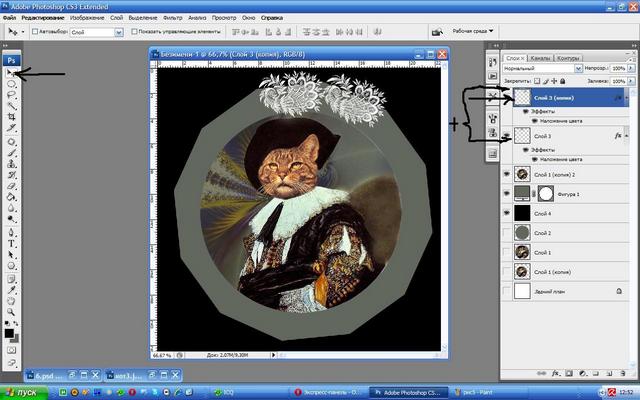Check Показать управляющие элементы option
The width and height of the screenshot is (640, 400).
pos(132,32)
